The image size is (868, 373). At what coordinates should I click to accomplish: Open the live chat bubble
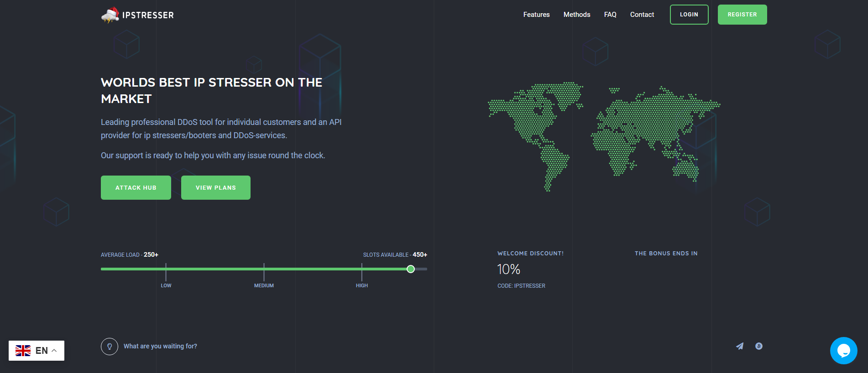click(844, 351)
